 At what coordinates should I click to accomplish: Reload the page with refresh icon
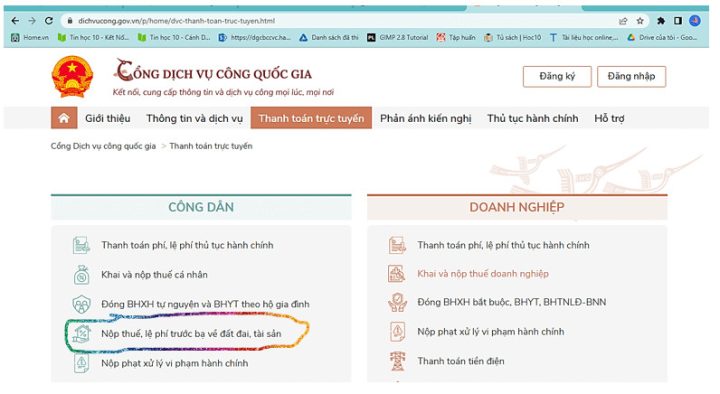click(x=49, y=21)
